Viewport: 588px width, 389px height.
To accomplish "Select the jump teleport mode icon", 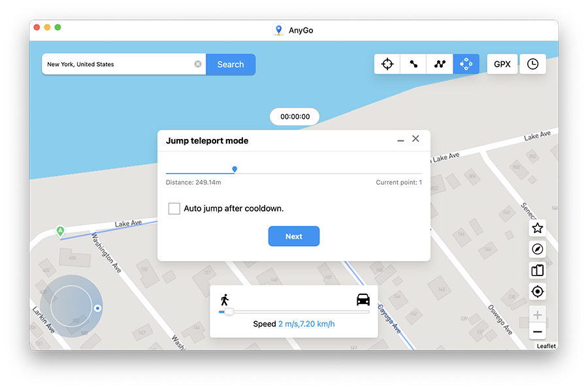I will pyautogui.click(x=466, y=64).
